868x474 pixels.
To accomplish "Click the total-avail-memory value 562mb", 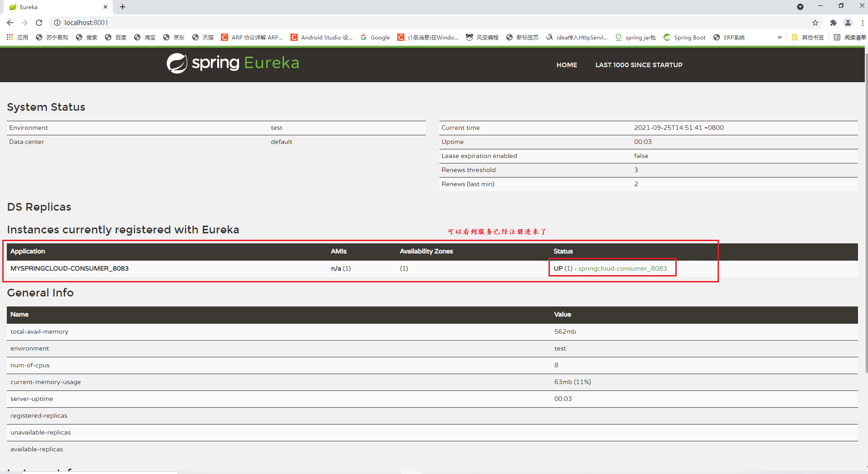I will pos(565,331).
